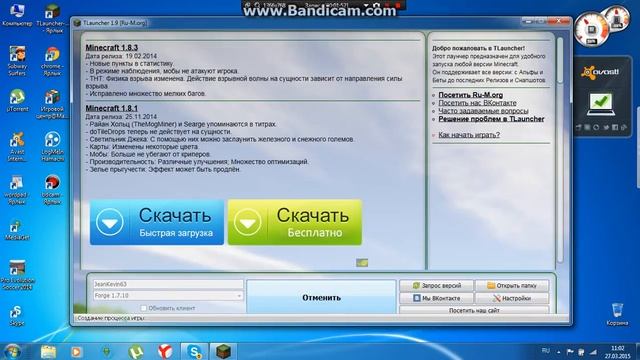This screenshot has width=640, height=360.
Task: Click the Посетить наш сайт button
Action: [474, 310]
